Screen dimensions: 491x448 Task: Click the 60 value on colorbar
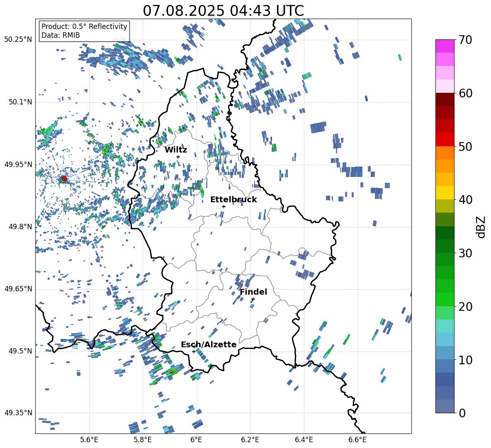(465, 93)
